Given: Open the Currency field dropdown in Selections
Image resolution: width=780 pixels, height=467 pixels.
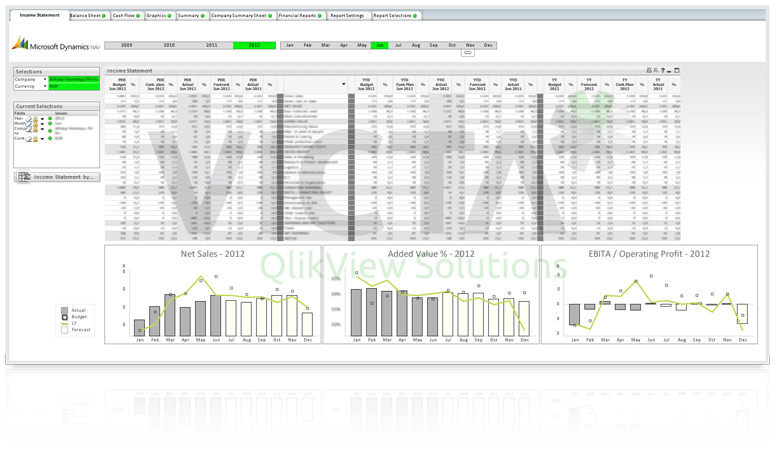Looking at the screenshot, I should click(45, 86).
